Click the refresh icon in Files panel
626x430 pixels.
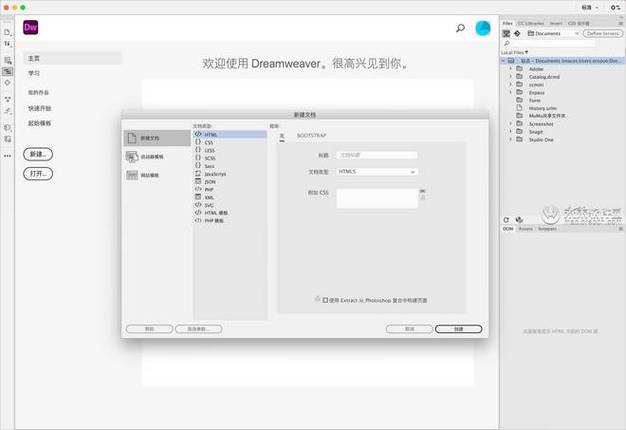506,220
